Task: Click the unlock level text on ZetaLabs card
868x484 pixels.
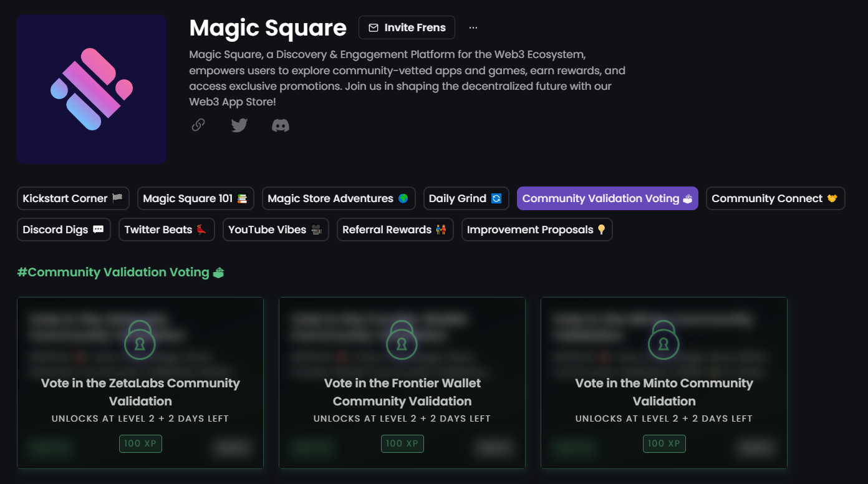Action: point(140,419)
